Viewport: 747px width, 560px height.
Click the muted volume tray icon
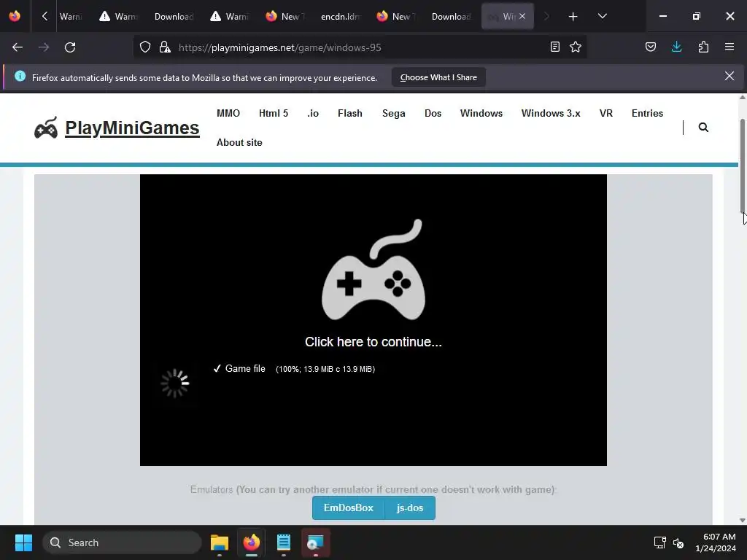pos(678,542)
